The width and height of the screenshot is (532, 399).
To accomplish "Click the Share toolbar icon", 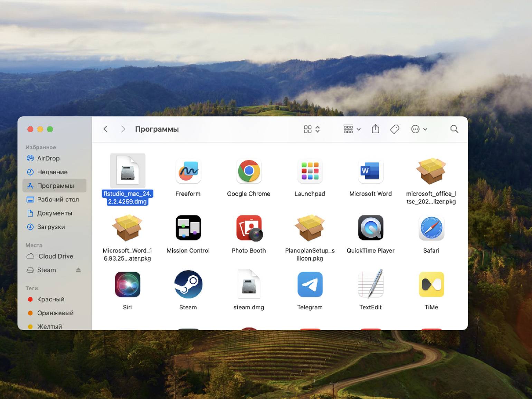I will point(376,129).
